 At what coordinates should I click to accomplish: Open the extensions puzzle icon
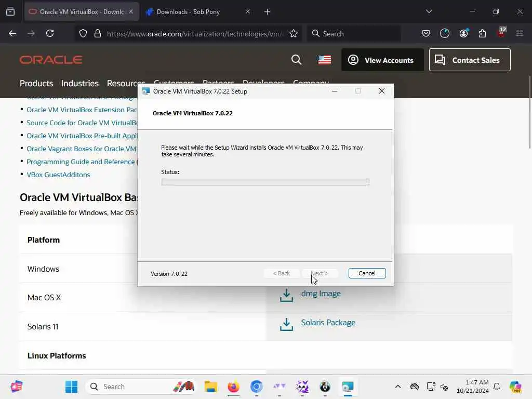click(482, 33)
